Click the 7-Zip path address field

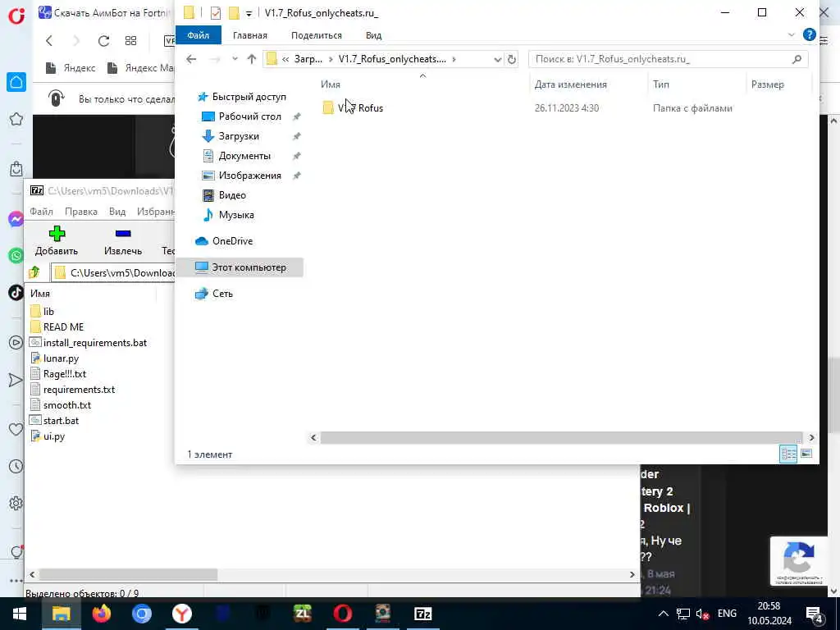point(113,272)
